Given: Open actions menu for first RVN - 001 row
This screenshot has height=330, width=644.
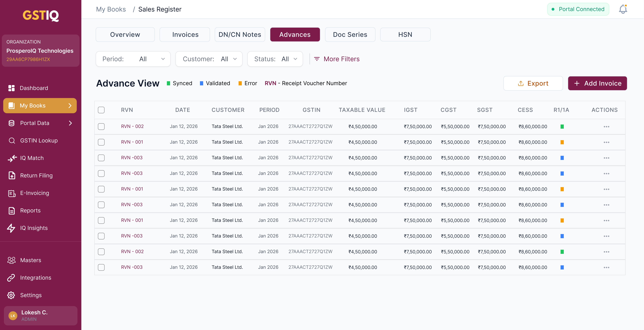Looking at the screenshot, I should [x=606, y=142].
